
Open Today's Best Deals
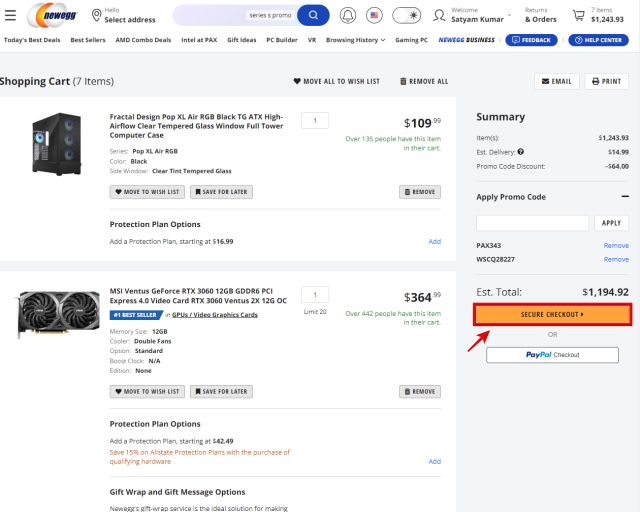32,40
